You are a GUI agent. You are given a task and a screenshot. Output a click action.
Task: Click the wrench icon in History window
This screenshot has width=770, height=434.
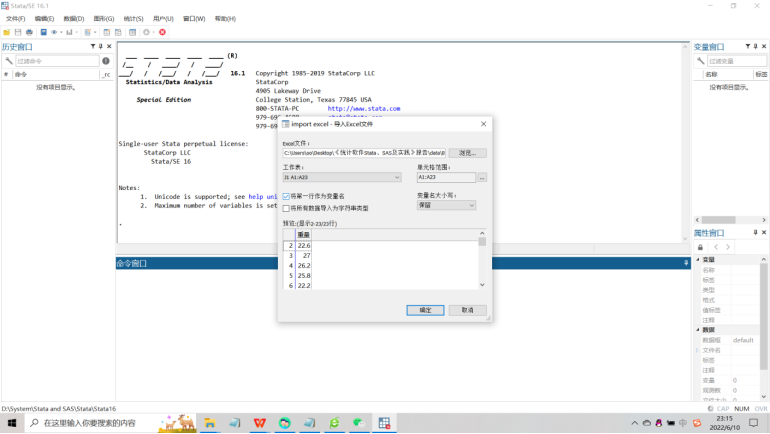[x=8, y=61]
